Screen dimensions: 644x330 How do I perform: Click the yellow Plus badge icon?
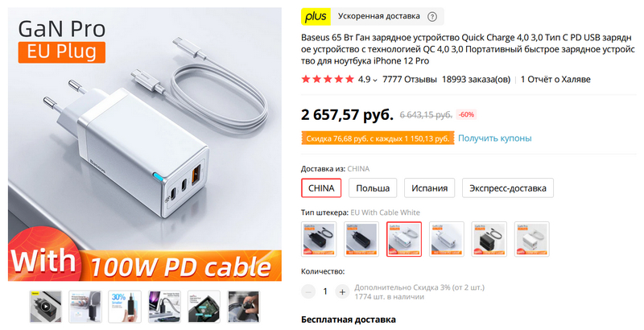coord(316,16)
